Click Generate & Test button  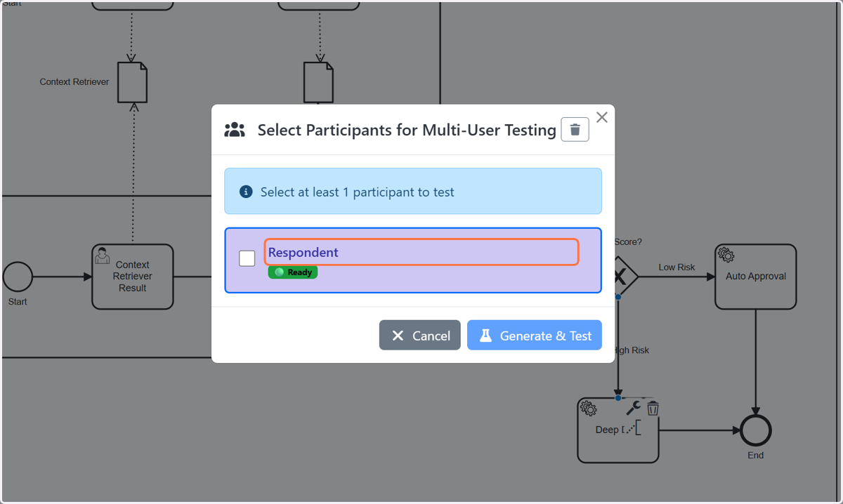(535, 336)
